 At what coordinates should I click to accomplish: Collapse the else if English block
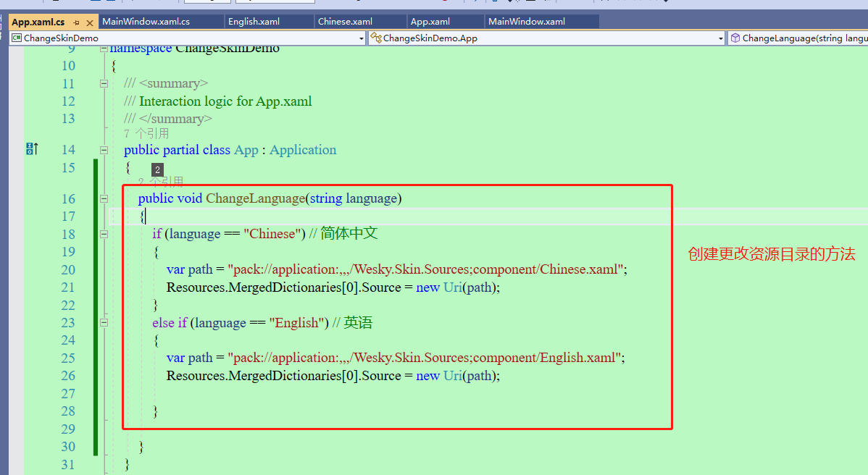[x=104, y=322]
